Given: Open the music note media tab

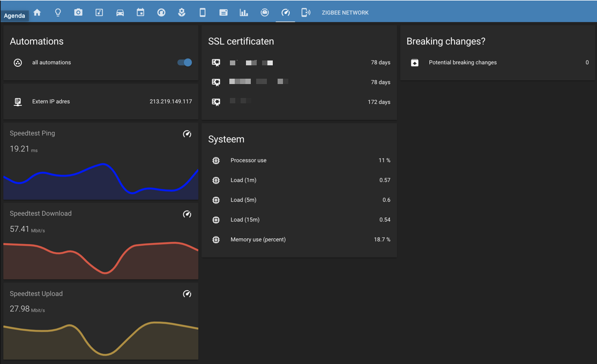Looking at the screenshot, I should point(99,12).
